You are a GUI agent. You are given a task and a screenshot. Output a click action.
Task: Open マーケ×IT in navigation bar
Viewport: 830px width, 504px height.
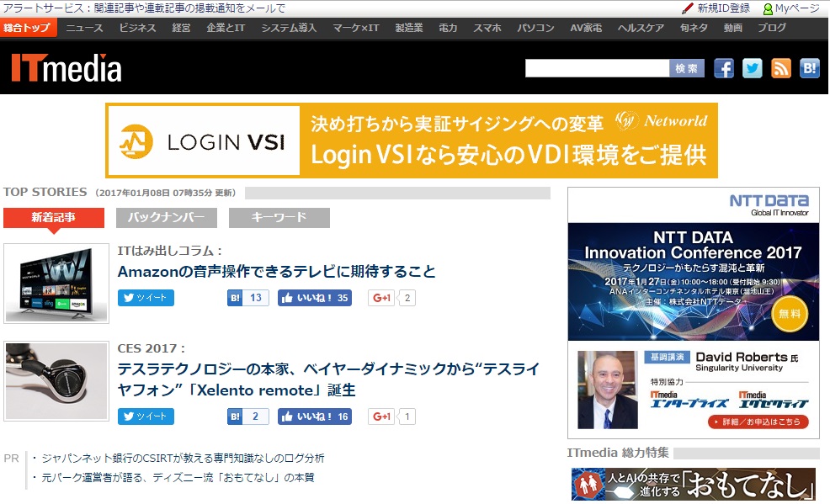(356, 28)
